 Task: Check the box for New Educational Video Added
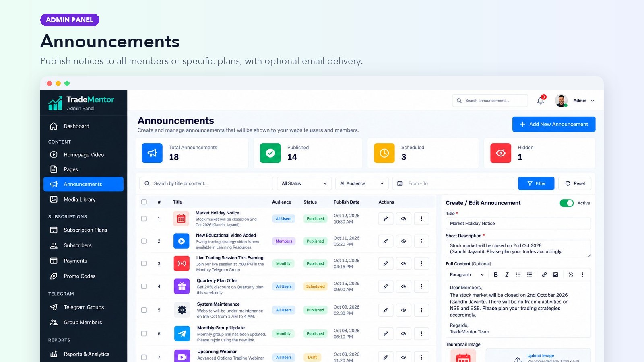coord(144,241)
